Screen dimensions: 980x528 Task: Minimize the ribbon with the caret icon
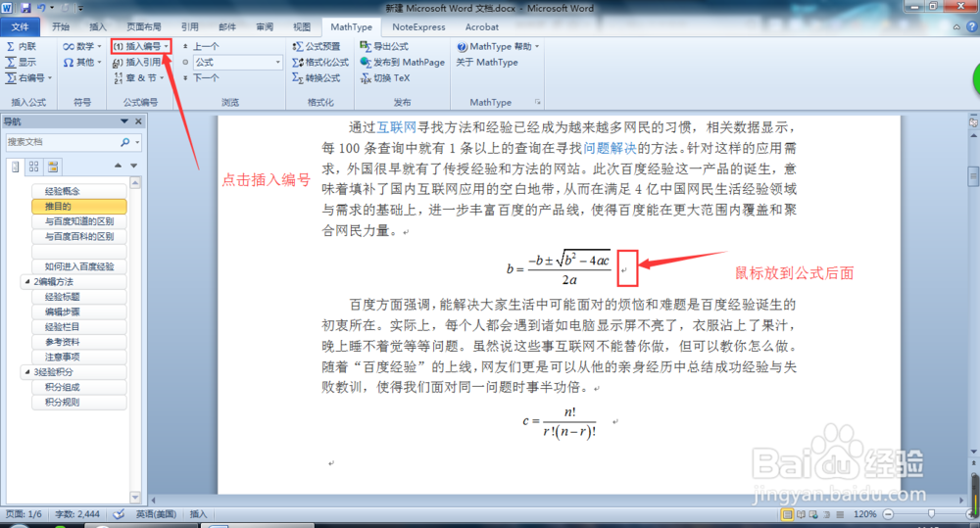point(956,26)
